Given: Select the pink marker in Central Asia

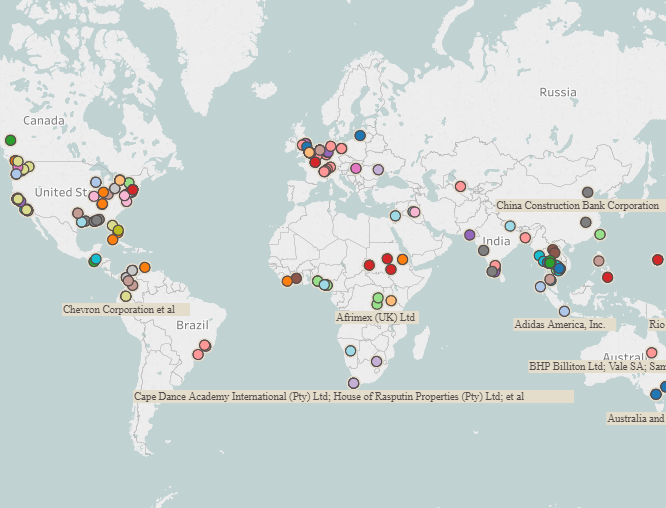Looking at the screenshot, I should 460,186.
